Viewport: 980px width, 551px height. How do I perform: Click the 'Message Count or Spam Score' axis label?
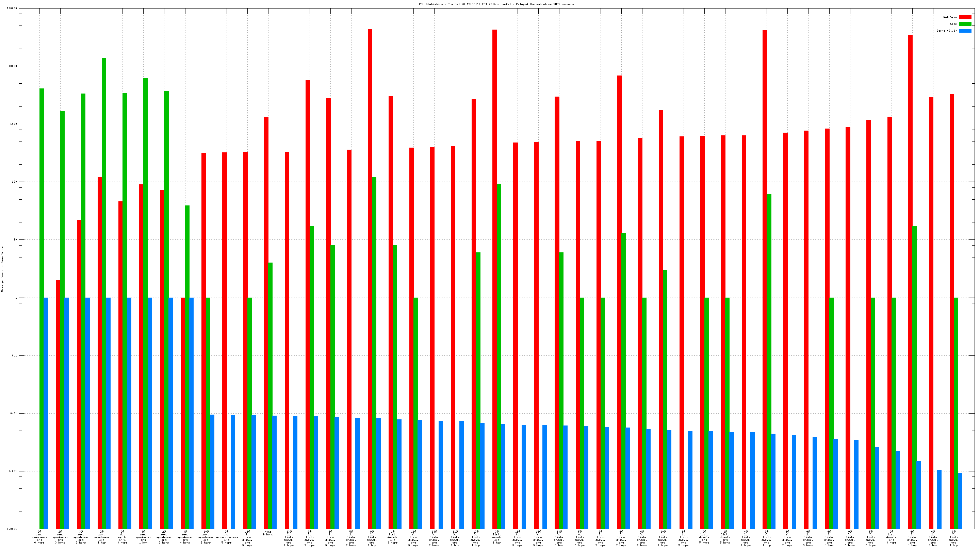point(2,269)
